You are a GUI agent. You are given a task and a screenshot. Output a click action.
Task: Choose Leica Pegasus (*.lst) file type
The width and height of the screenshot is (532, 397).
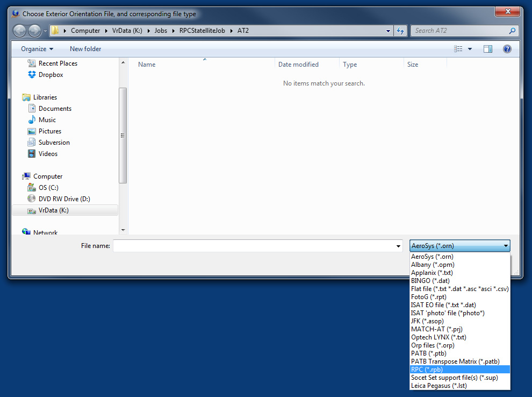[460, 386]
